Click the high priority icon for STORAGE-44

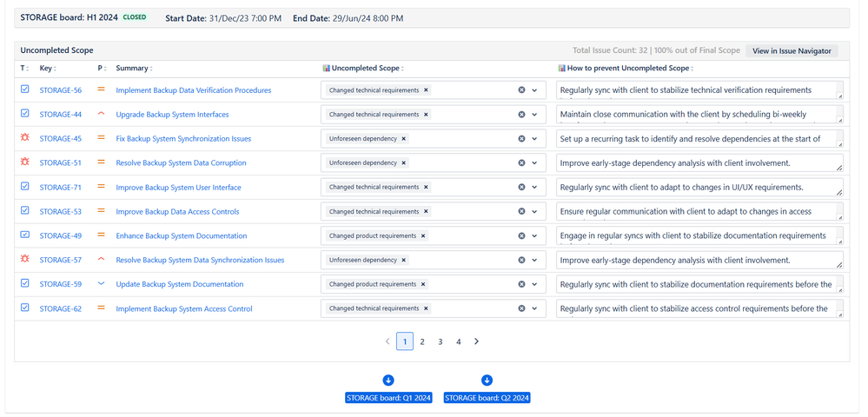point(101,114)
